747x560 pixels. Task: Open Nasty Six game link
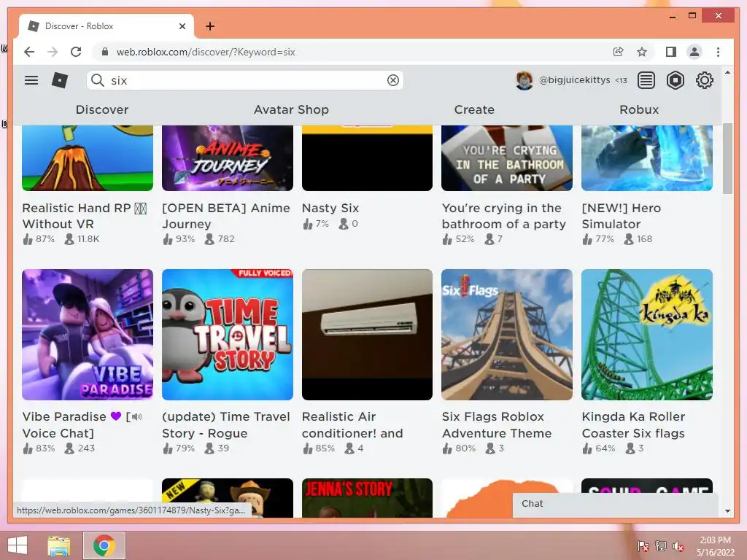330,208
